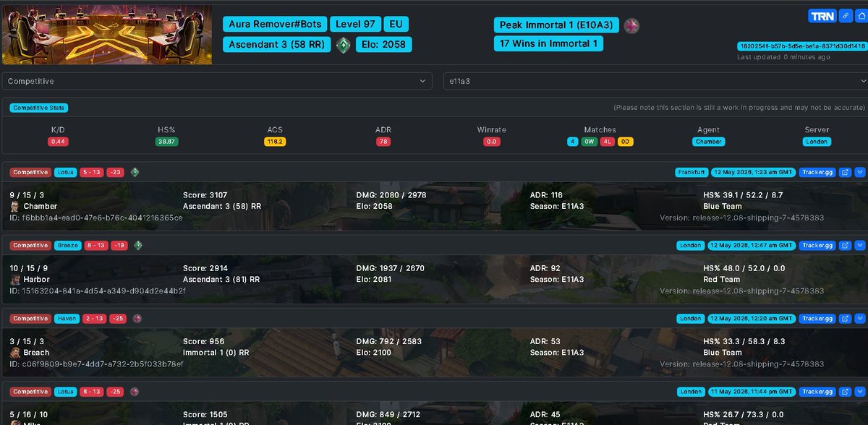868x425 pixels.
Task: Click the HS% value 38.87
Action: point(166,142)
